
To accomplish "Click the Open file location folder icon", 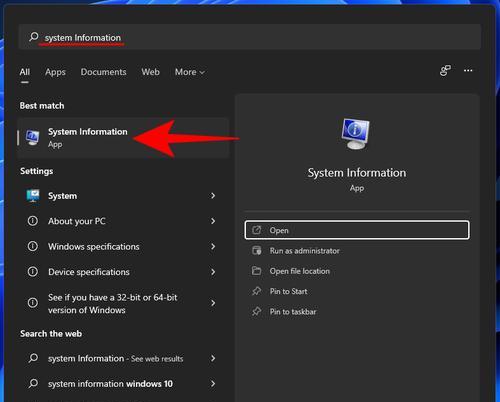I will 256,271.
